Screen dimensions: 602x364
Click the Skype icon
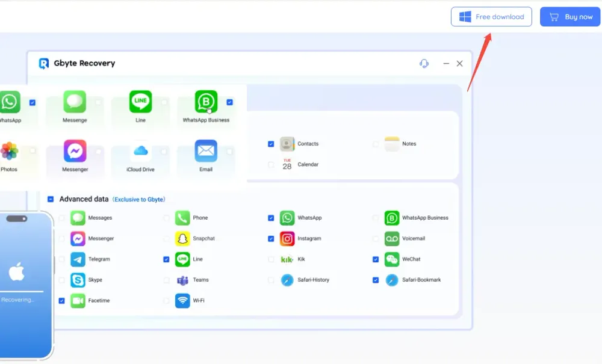78,280
